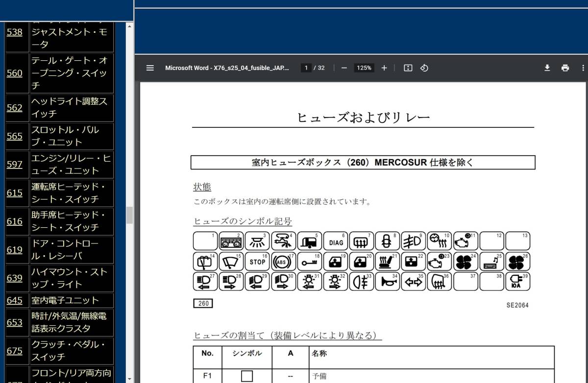
Task: Click the 状態 section heading
Action: coord(202,187)
